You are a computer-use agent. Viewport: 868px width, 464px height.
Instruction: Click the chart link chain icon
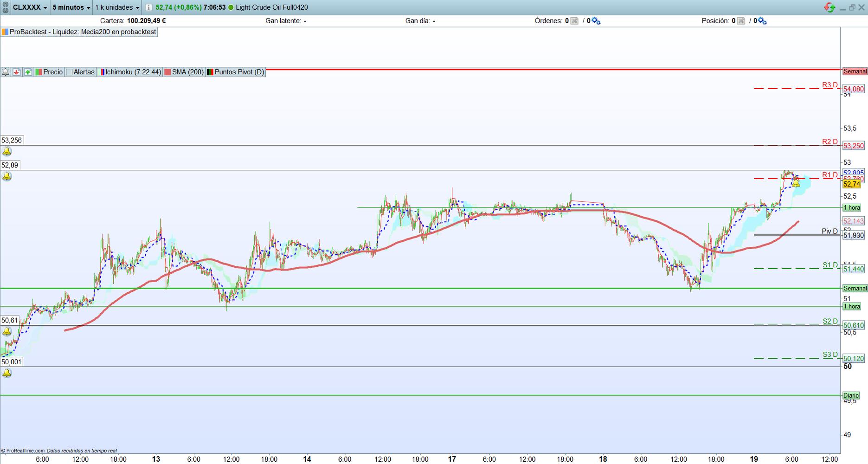point(6,7)
